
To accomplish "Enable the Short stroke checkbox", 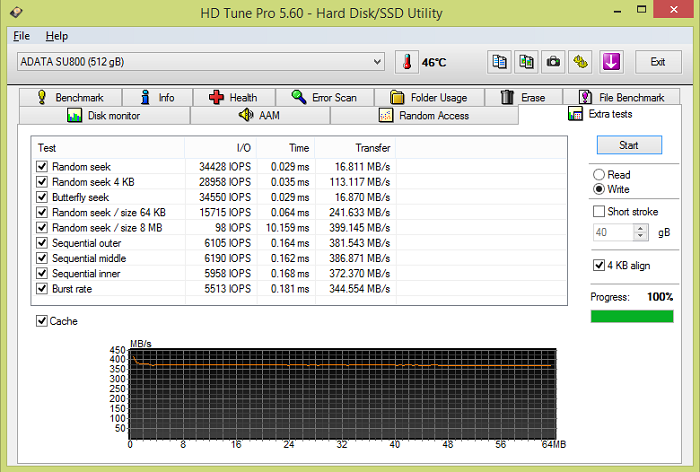I will click(599, 211).
